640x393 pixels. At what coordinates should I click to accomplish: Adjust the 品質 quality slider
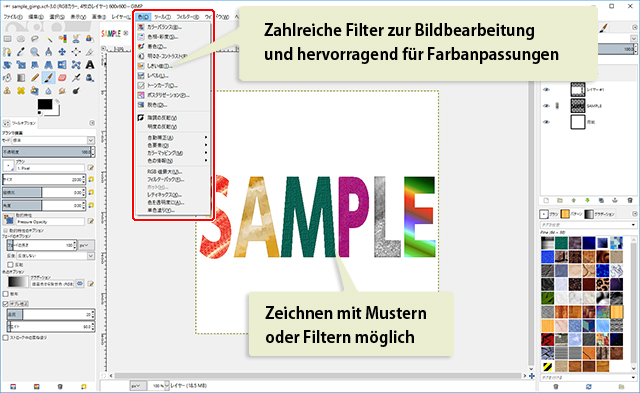(51, 314)
